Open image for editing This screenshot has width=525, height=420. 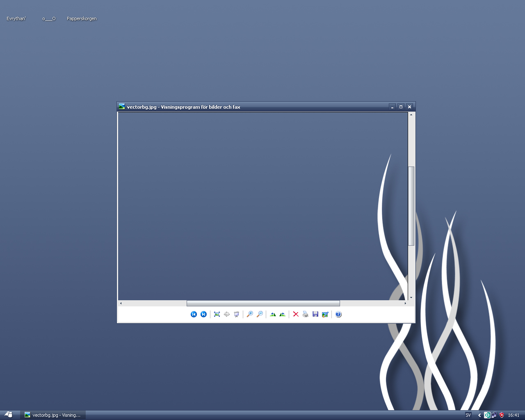[325, 314]
